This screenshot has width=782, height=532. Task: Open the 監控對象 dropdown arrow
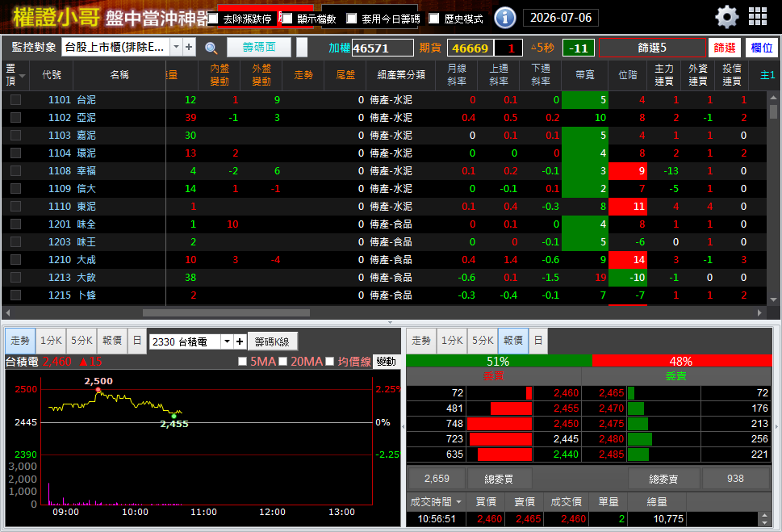[x=176, y=48]
